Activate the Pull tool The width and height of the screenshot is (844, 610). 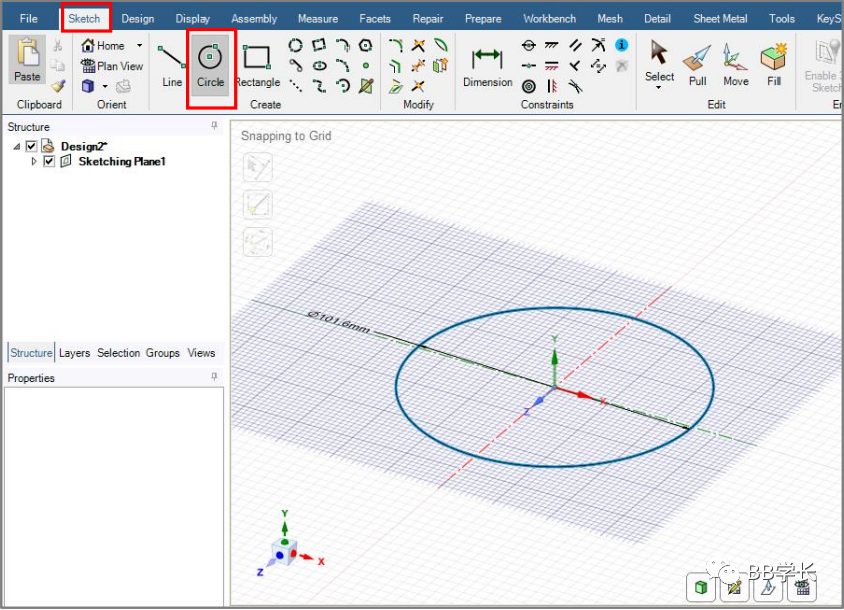[x=698, y=66]
